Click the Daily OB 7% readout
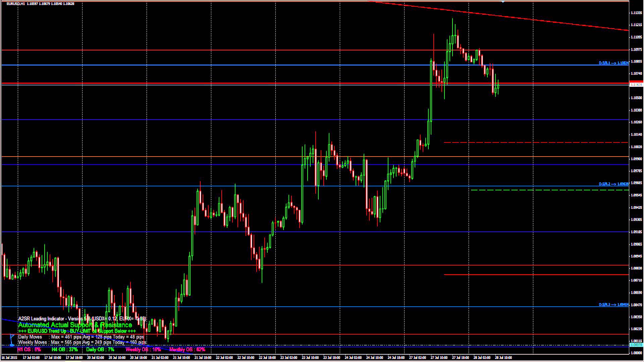 (x=100, y=349)
